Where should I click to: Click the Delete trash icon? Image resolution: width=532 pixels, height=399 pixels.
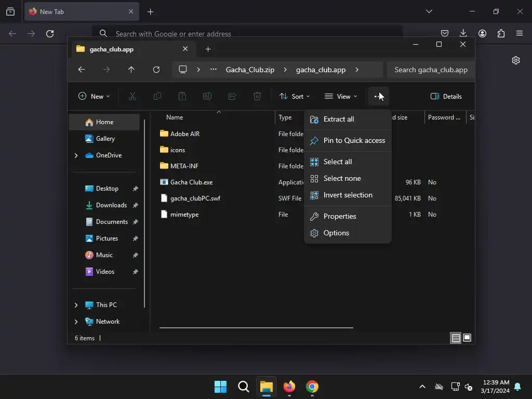click(257, 96)
